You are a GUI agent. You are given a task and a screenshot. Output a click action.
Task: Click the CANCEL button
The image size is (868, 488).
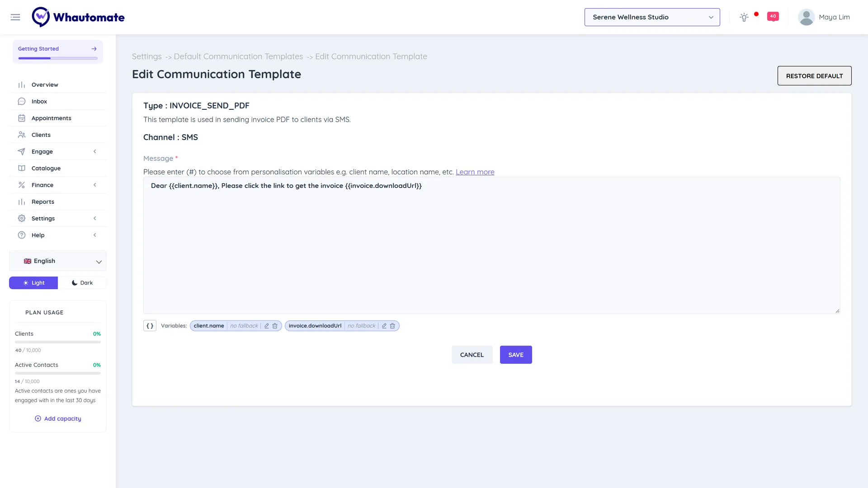[x=472, y=355]
